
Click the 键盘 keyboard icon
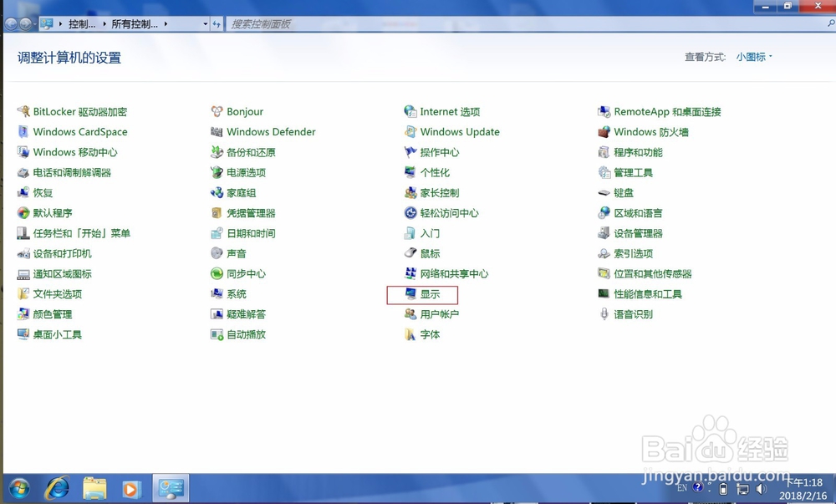click(x=604, y=192)
